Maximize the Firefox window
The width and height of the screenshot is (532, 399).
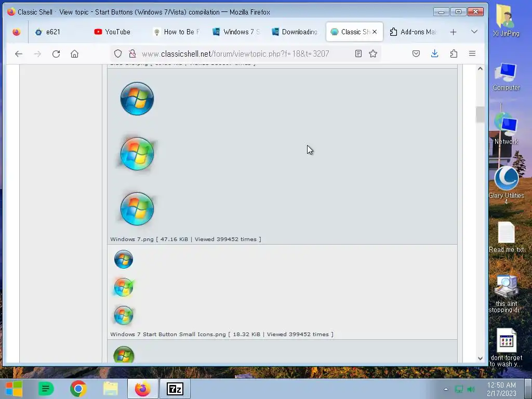pos(458,12)
